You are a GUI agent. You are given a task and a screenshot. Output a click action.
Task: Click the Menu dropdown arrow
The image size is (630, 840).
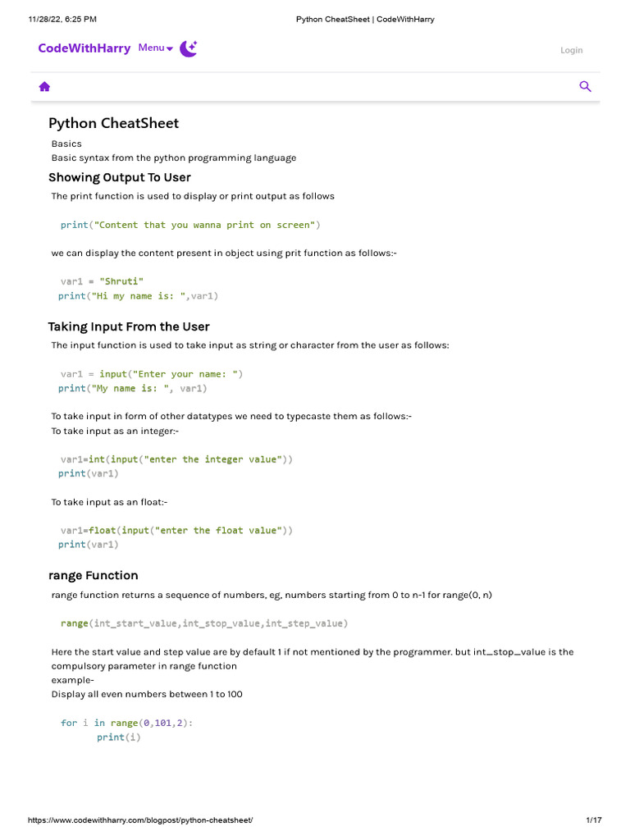(170, 48)
